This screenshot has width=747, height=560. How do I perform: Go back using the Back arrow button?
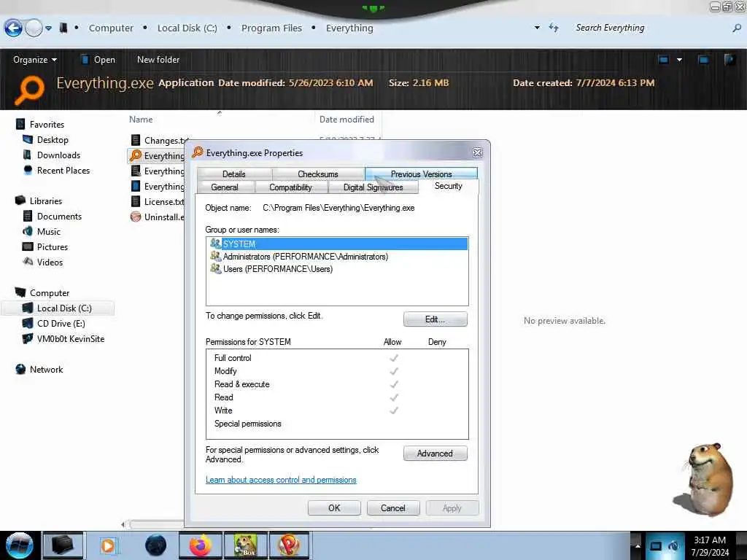coord(13,28)
